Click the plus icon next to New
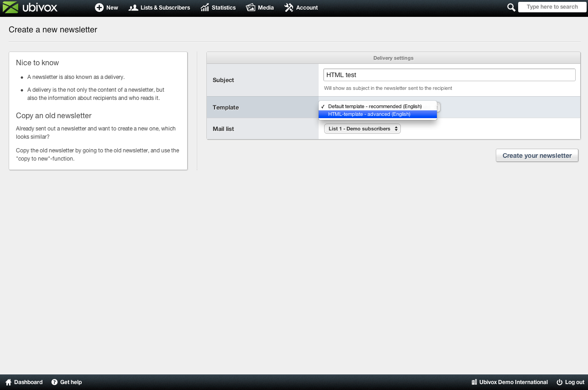The height and width of the screenshot is (390, 588). 99,7
